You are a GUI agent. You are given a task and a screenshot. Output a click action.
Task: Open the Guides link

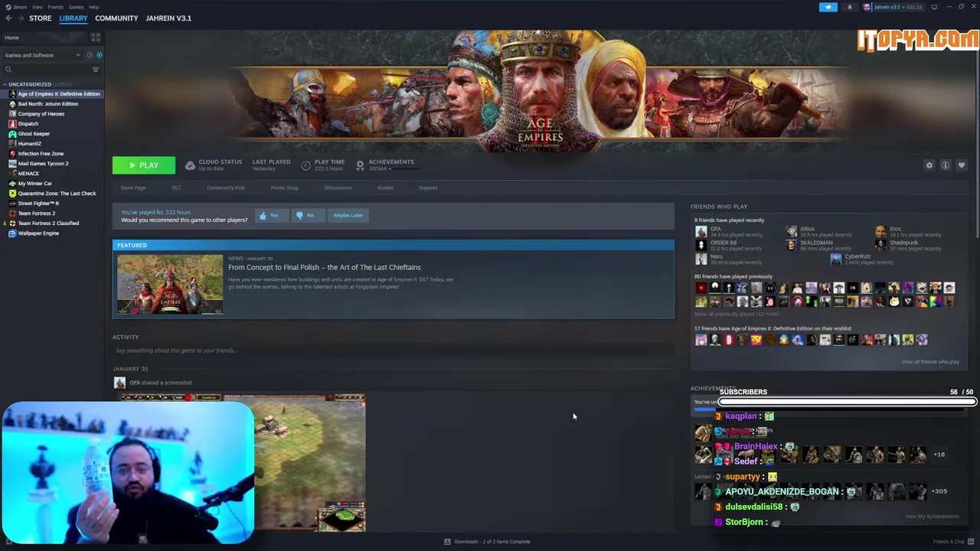(385, 187)
